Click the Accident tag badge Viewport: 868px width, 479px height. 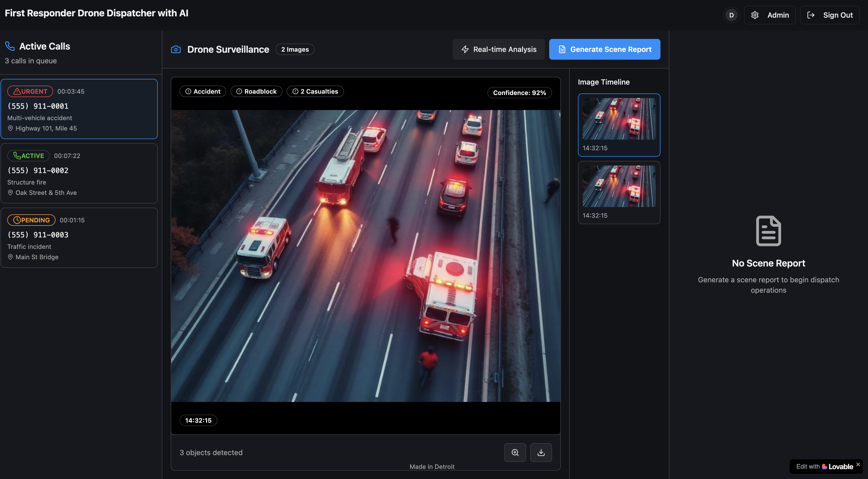pyautogui.click(x=203, y=91)
